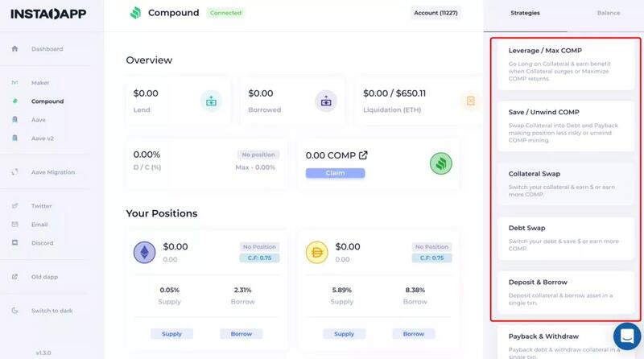This screenshot has height=359, width=644.
Task: Click the $0.00 / $650.11 liquidation value
Action: pyautogui.click(x=394, y=93)
